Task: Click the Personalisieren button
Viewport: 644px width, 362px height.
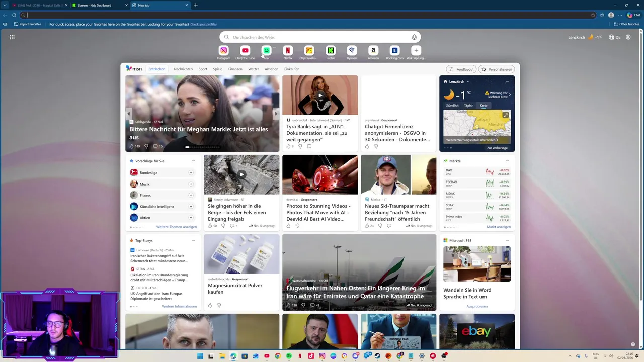Action: click(497, 69)
